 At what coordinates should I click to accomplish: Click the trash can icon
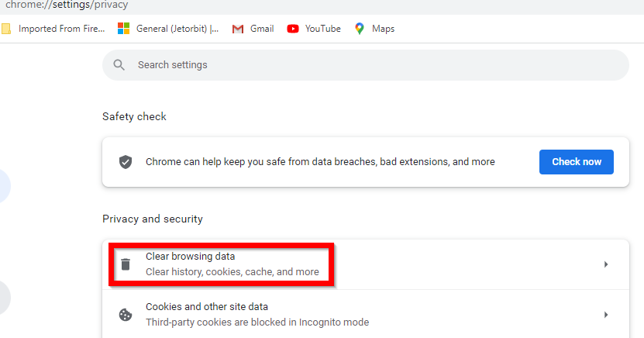click(x=126, y=264)
